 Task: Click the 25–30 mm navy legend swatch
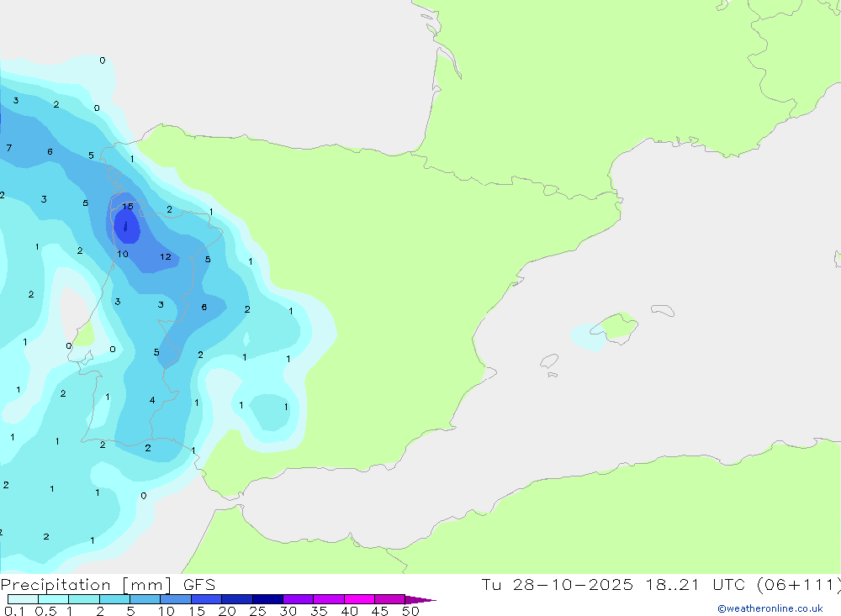coord(267,599)
